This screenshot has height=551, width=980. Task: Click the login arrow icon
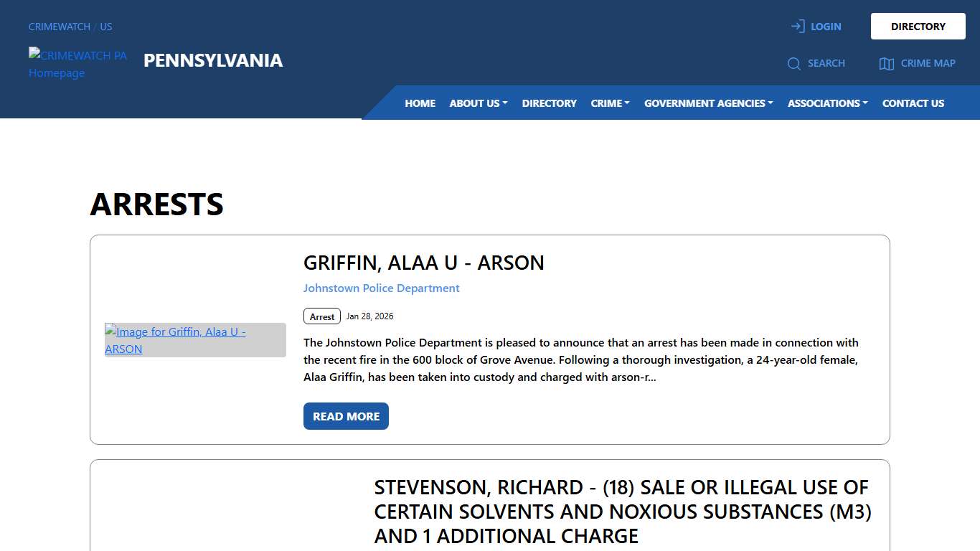(797, 27)
